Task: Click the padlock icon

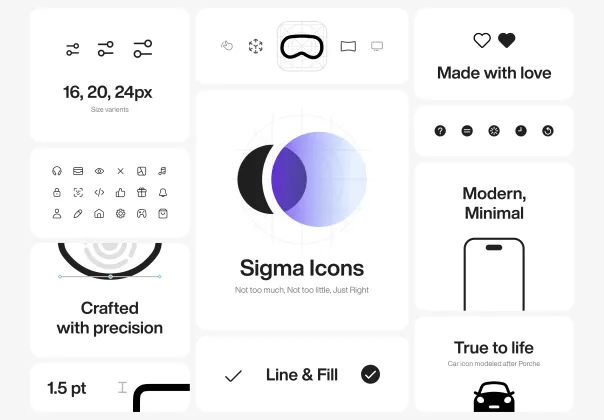Action: [57, 192]
